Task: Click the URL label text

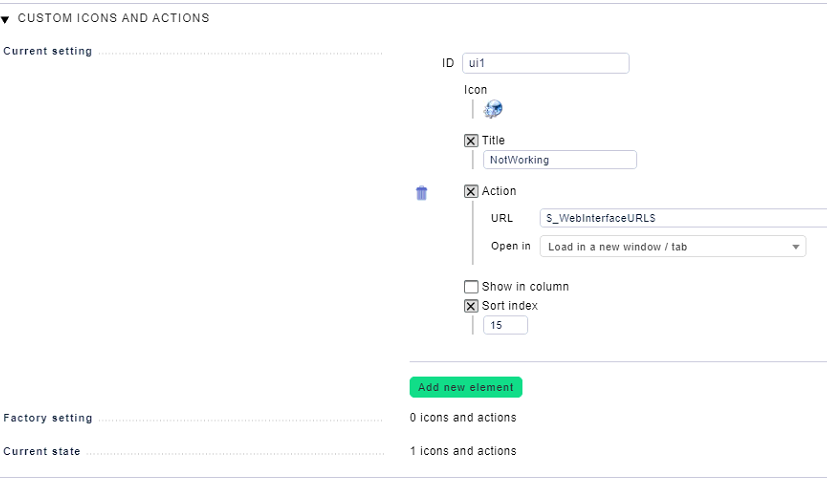Action: (502, 218)
